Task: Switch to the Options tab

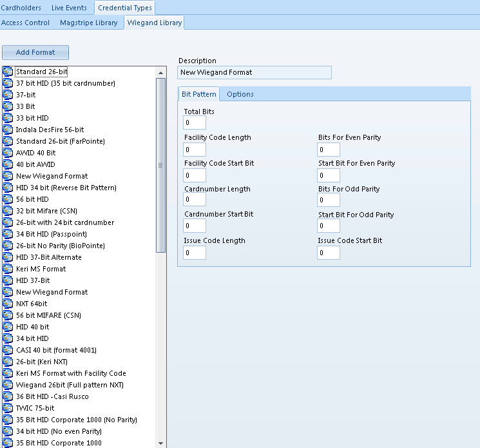Action: pos(240,94)
